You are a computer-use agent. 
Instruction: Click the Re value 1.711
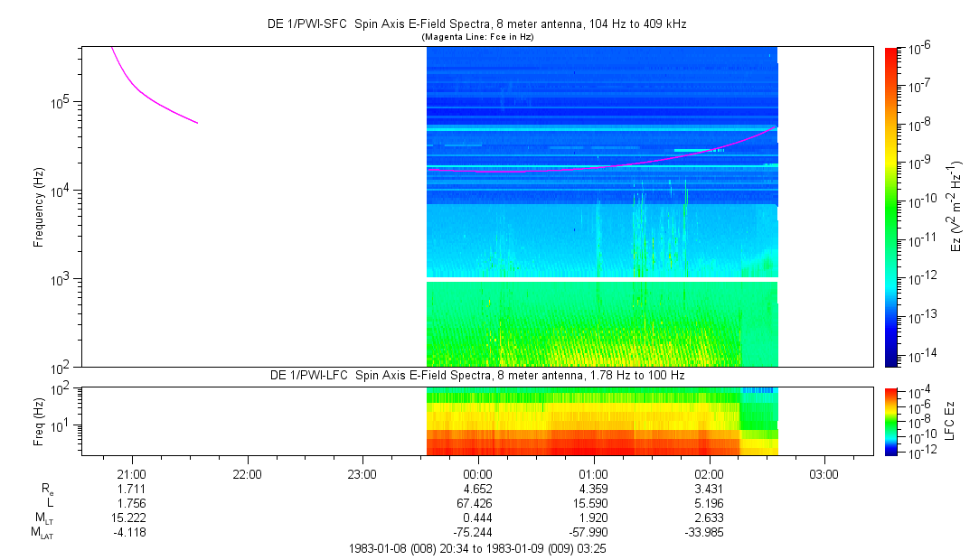click(x=132, y=488)
